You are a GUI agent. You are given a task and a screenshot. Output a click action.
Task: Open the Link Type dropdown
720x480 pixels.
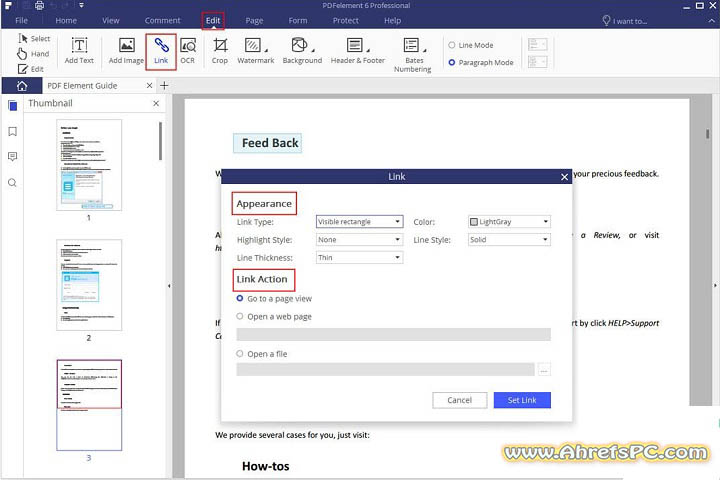[x=360, y=221]
